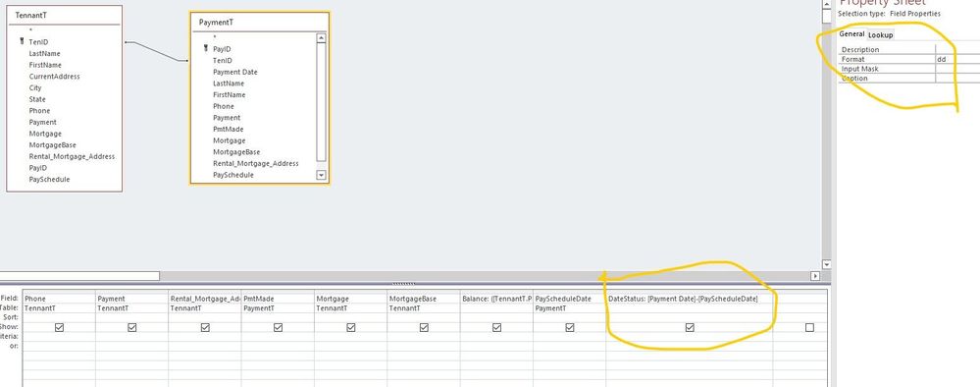Toggle Show checkbox for Payment column
Viewport: 980px width, 387px height.
[131, 327]
